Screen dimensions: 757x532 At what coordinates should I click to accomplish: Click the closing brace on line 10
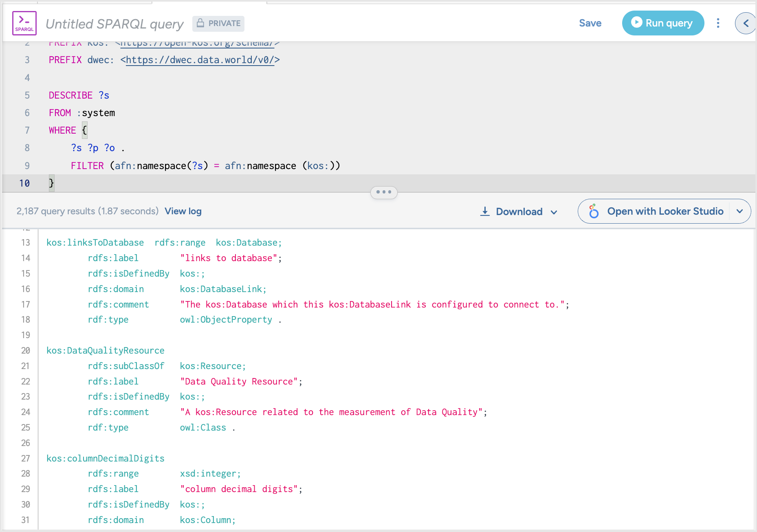pos(51,183)
